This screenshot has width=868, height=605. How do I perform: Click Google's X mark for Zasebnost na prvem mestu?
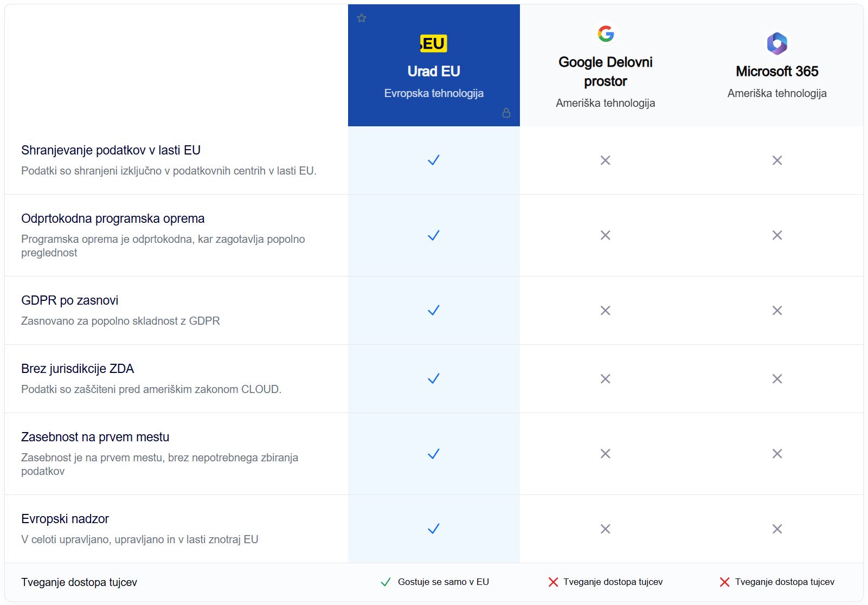606,454
